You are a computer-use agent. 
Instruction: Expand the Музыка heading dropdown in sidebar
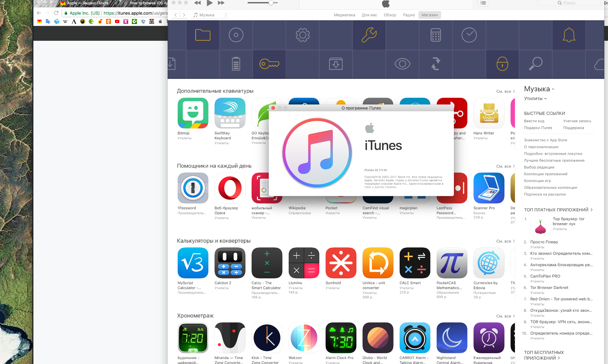pos(539,89)
